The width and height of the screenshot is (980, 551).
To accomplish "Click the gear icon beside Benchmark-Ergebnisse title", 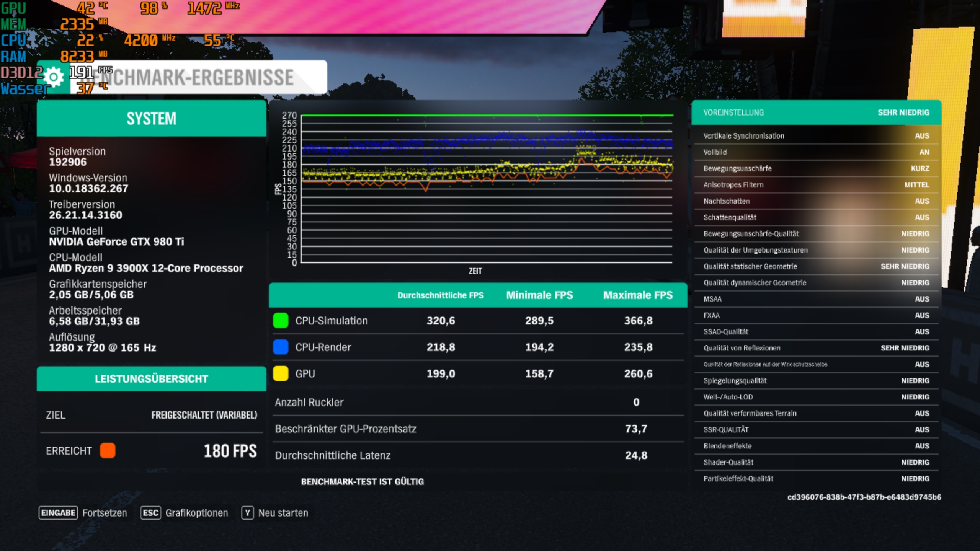I will 54,77.
